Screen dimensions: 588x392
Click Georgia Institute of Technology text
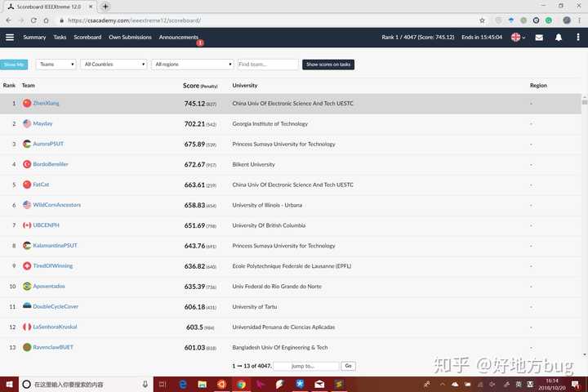[270, 124]
